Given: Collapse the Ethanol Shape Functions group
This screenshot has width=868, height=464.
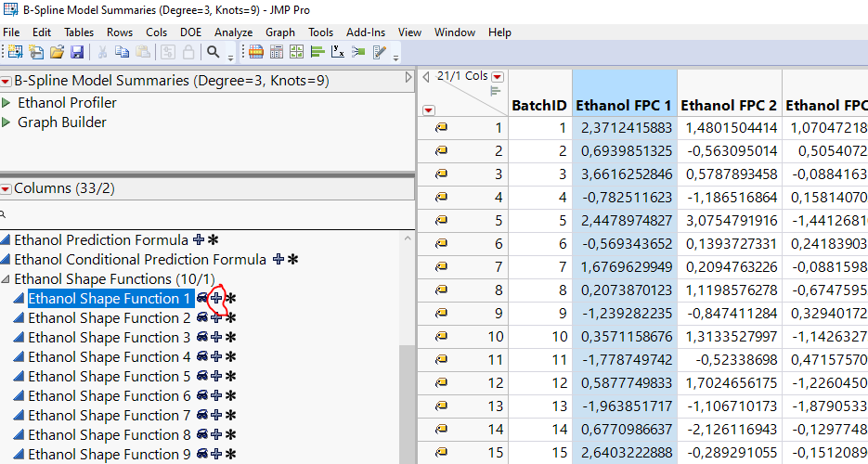Looking at the screenshot, I should click(x=6, y=278).
